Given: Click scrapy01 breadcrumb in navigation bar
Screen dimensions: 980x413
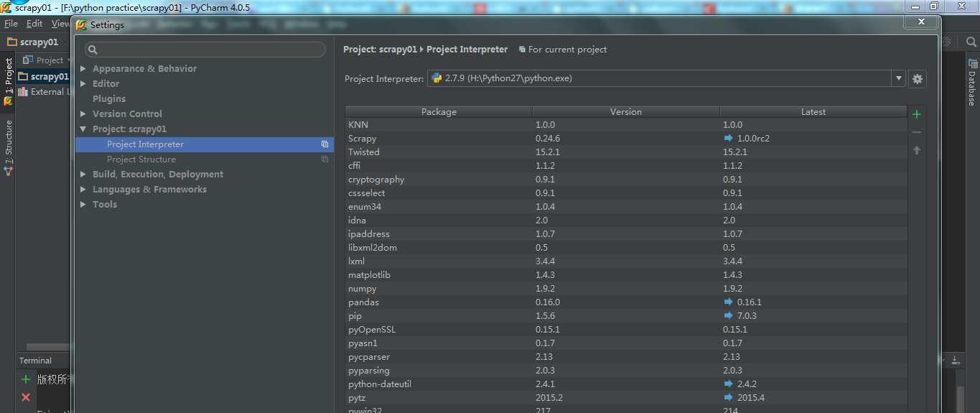Looking at the screenshot, I should coord(33,42).
